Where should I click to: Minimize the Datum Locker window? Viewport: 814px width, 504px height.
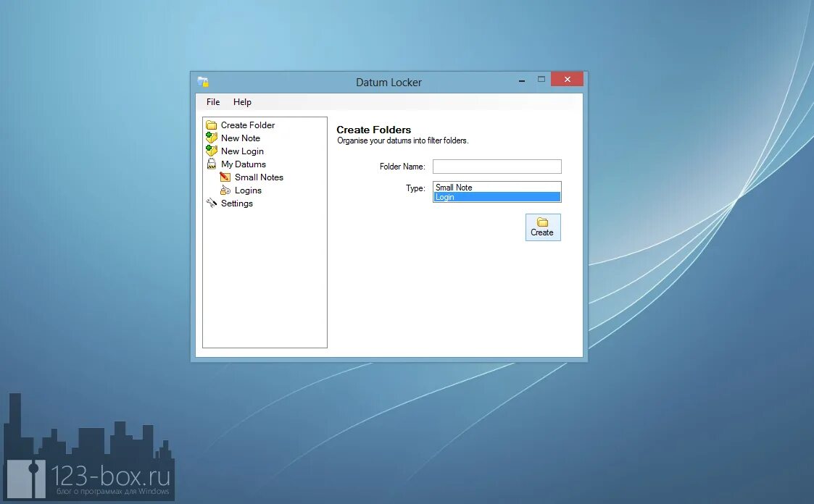522,80
